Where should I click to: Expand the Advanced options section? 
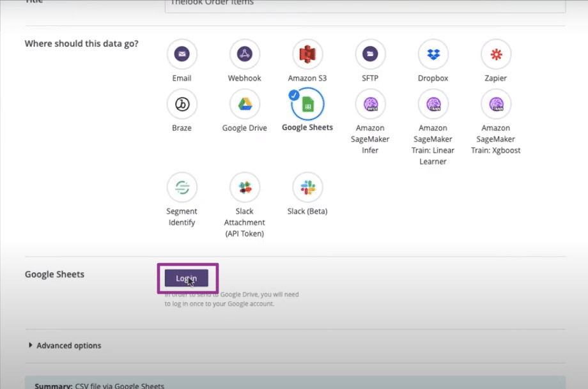tap(65, 346)
